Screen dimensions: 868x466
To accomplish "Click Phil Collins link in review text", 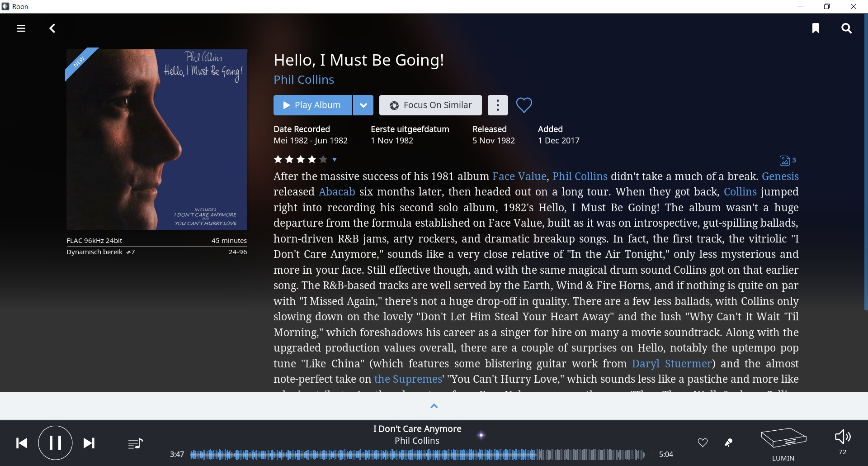I will click(x=580, y=176).
